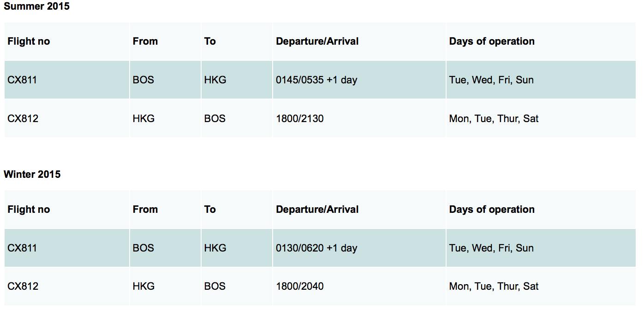Click the Winter 2015 heading

32,174
